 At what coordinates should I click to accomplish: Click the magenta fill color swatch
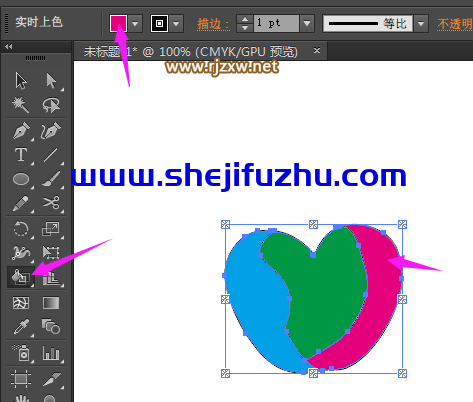click(118, 24)
